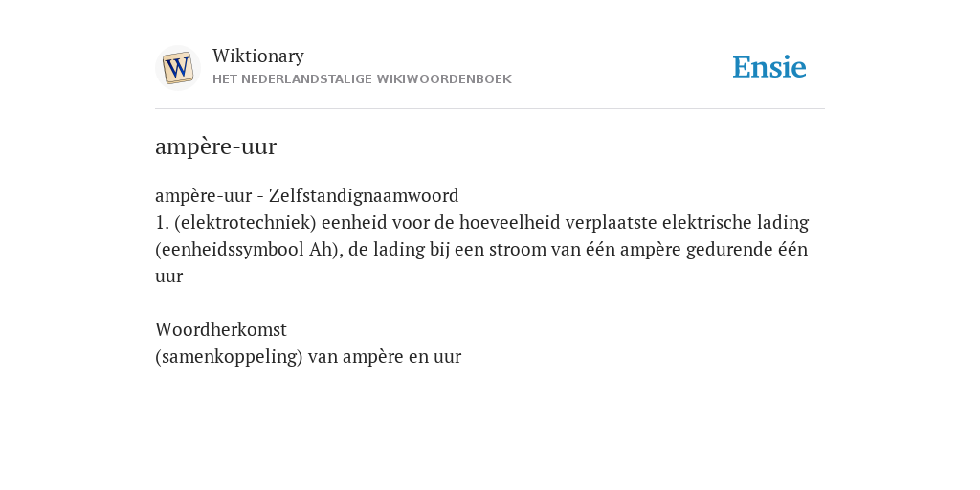Open the Ensie logo link
This screenshot has height=490, width=980.
[769, 67]
